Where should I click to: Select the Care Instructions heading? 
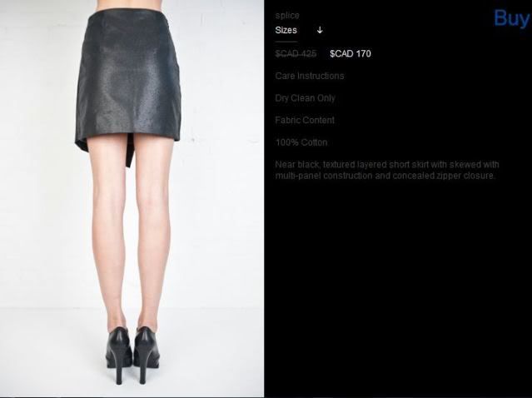pyautogui.click(x=310, y=76)
